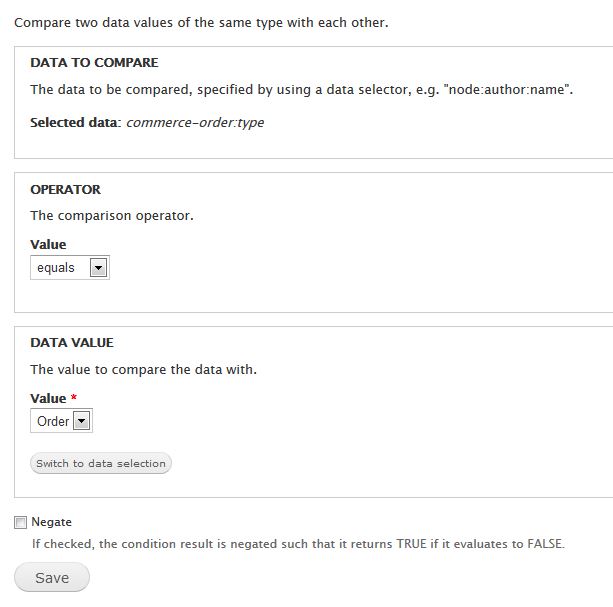Click the red required asterisk
Screen dimensions: 613x607
pyautogui.click(x=74, y=398)
